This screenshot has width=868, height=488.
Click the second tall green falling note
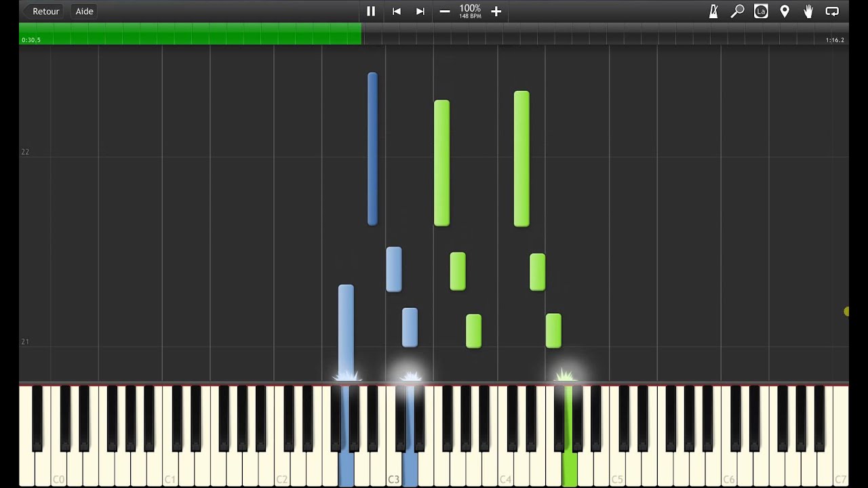(x=521, y=159)
